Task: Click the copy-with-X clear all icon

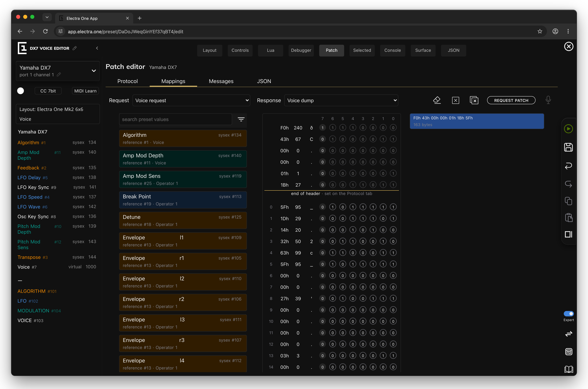Action: pos(474,100)
